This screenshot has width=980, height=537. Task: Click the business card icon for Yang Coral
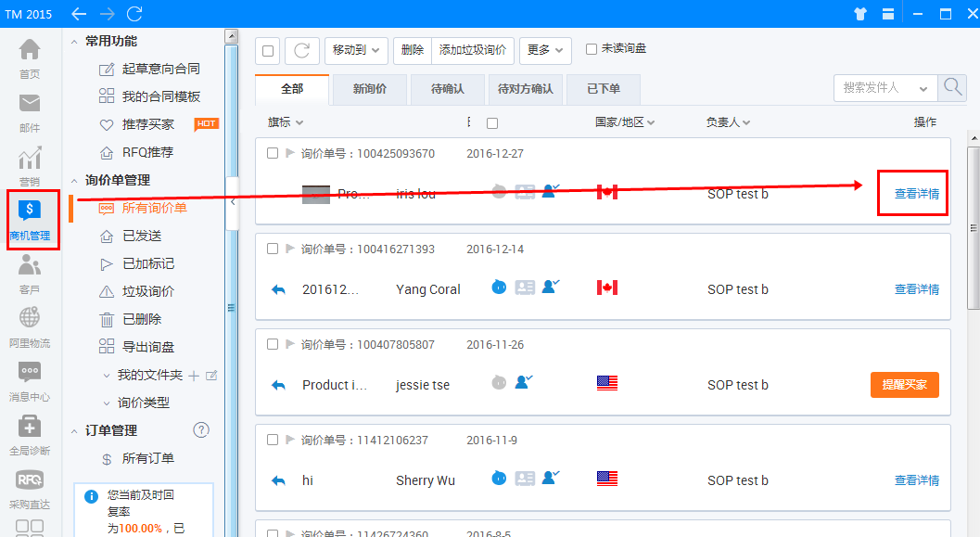pos(525,287)
